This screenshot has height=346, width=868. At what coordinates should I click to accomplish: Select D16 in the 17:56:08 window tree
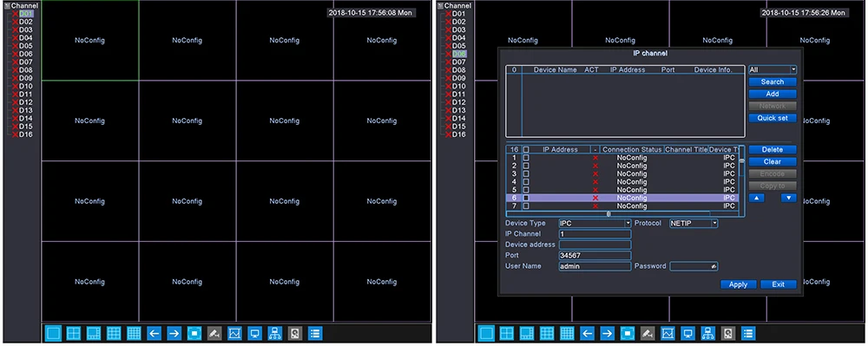pyautogui.click(x=26, y=134)
